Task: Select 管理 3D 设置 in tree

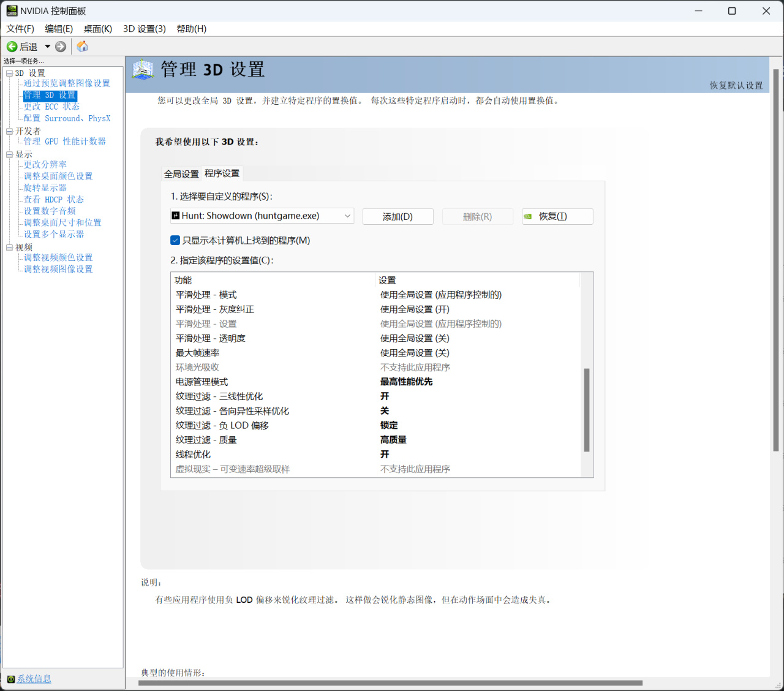Action: click(x=50, y=95)
